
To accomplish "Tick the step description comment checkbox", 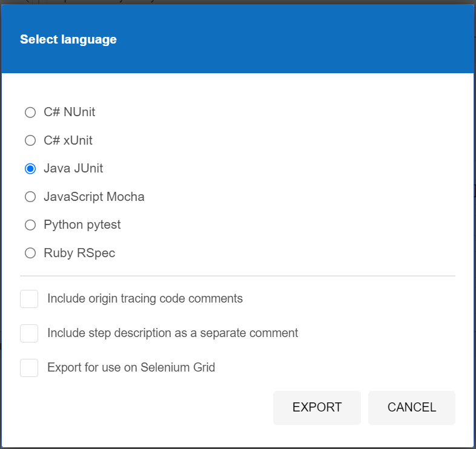I will pyautogui.click(x=29, y=333).
